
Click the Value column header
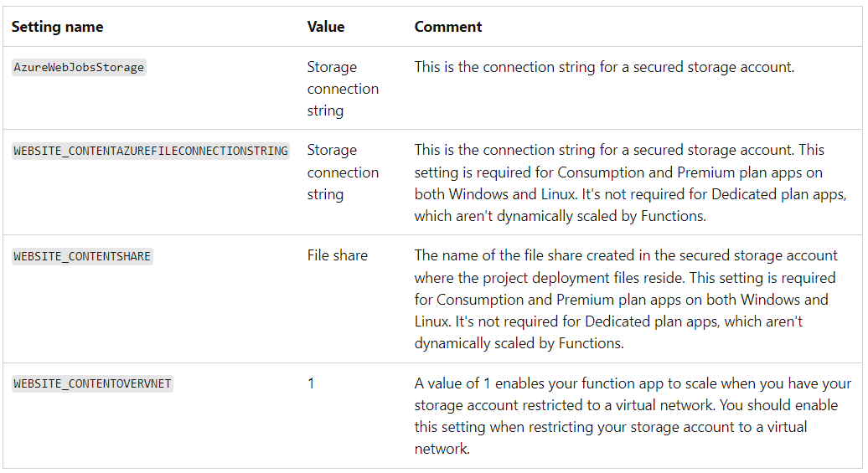click(325, 27)
